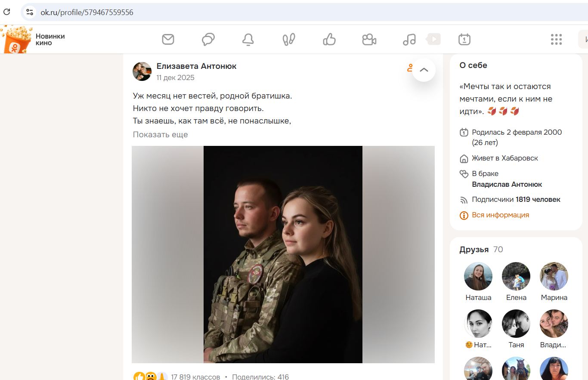Expand post text with Показать еще
The height and width of the screenshot is (380, 588).
pos(160,134)
